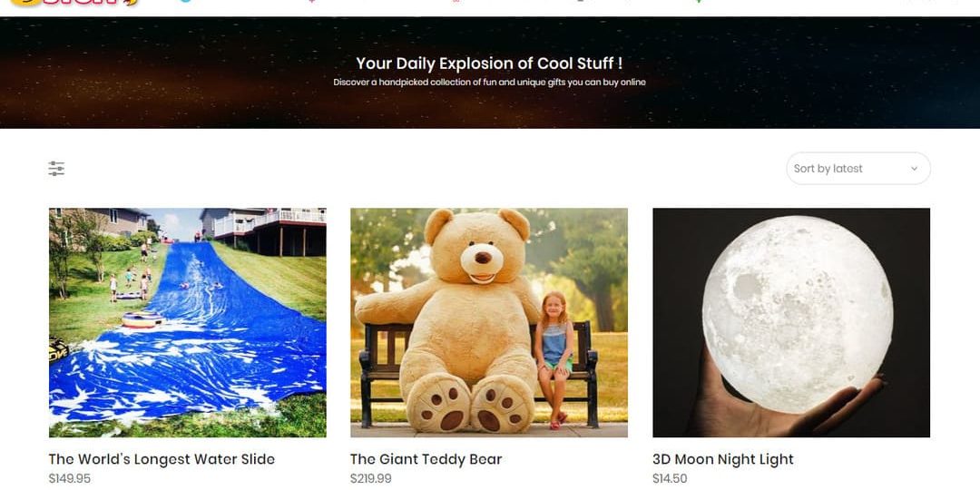Open the Giant Teddy Bear product image

pyautogui.click(x=489, y=322)
